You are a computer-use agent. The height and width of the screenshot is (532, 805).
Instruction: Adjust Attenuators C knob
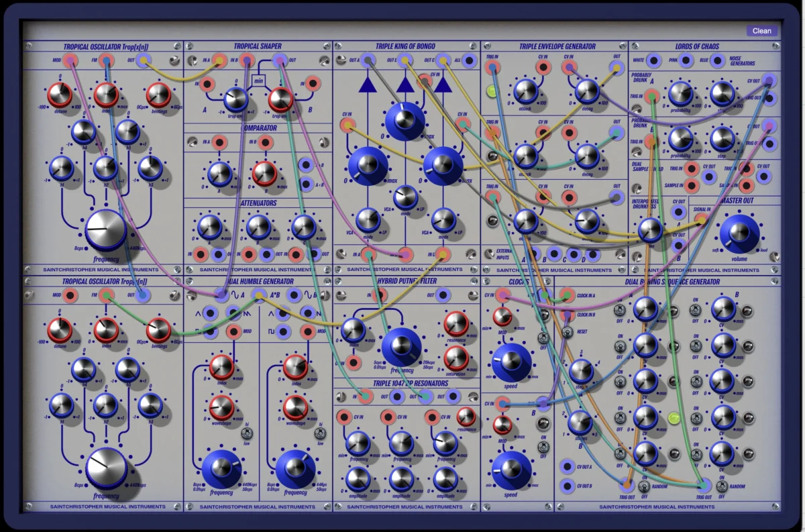[303, 227]
